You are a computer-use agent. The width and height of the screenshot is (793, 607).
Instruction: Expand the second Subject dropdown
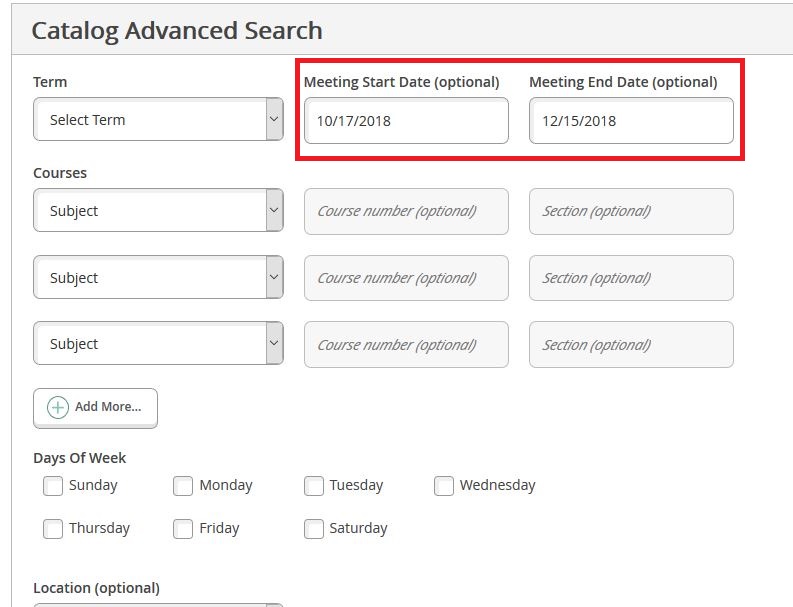click(158, 278)
